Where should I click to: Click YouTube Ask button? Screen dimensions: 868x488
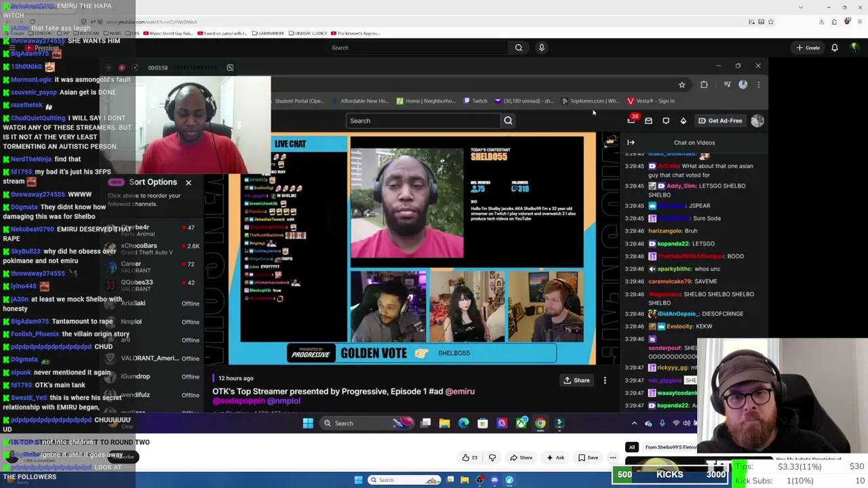click(555, 457)
